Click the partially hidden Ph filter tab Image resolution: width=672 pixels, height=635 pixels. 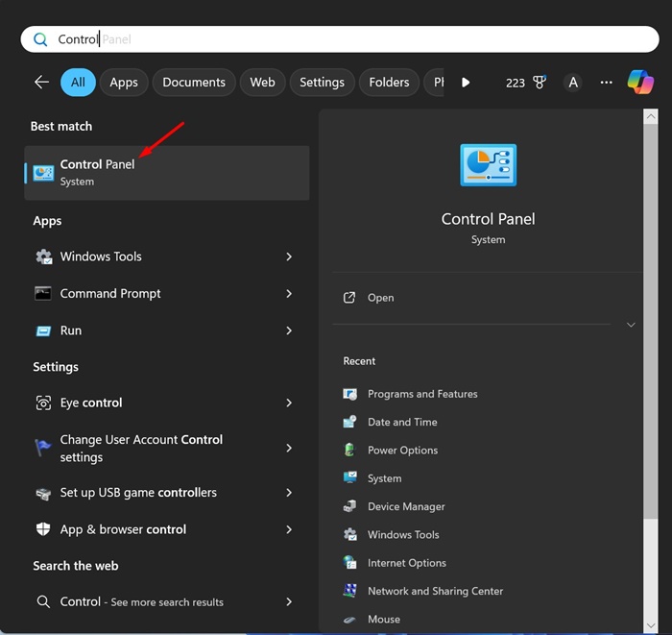(x=433, y=82)
